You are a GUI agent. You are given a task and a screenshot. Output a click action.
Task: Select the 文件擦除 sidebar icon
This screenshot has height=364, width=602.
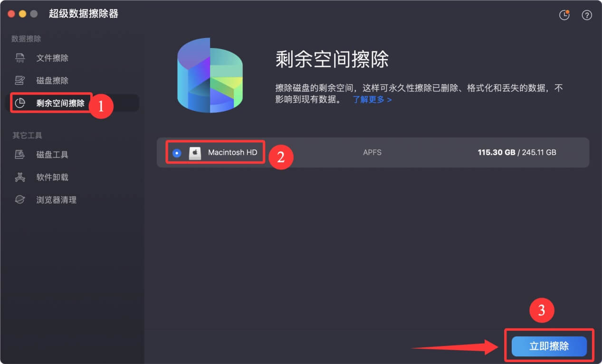coord(19,58)
